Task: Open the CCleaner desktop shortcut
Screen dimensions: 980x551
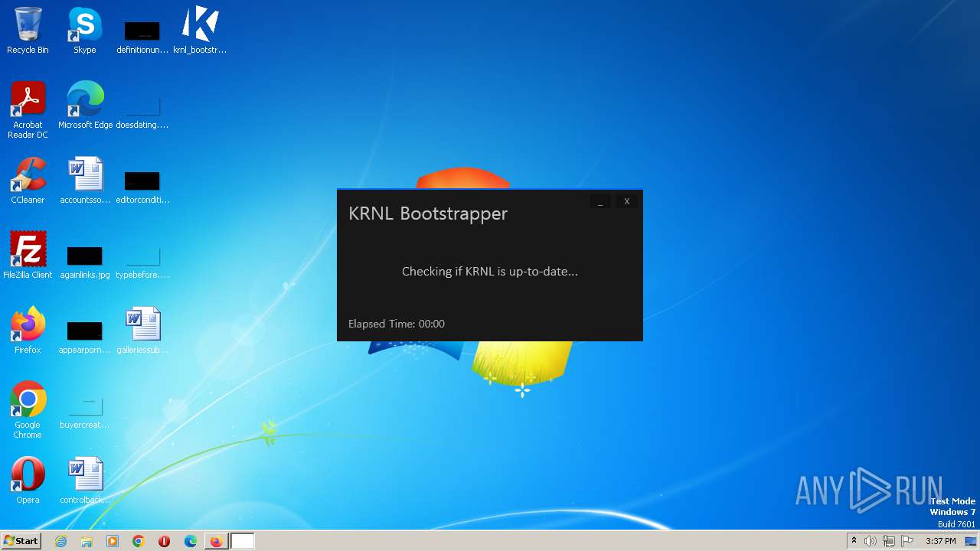Action: coord(28,181)
